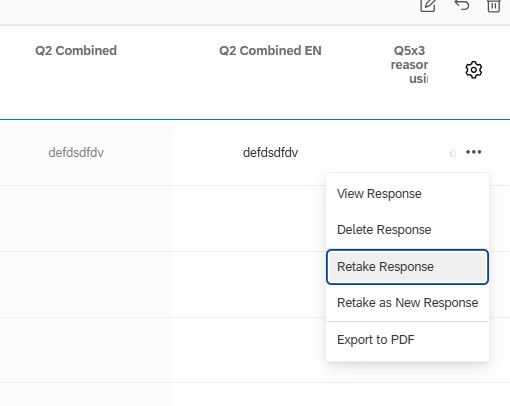Click the undo arrow icon
This screenshot has width=510, height=406.
point(462,5)
